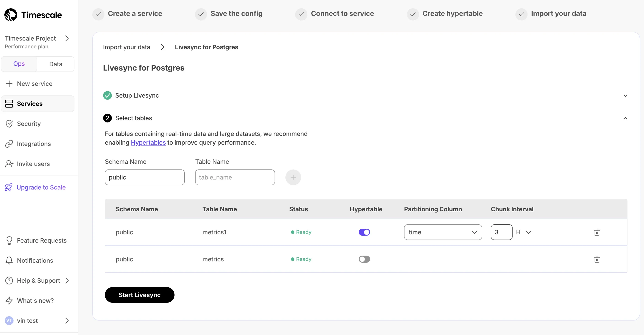Switch to the Ops tab

[19, 64]
